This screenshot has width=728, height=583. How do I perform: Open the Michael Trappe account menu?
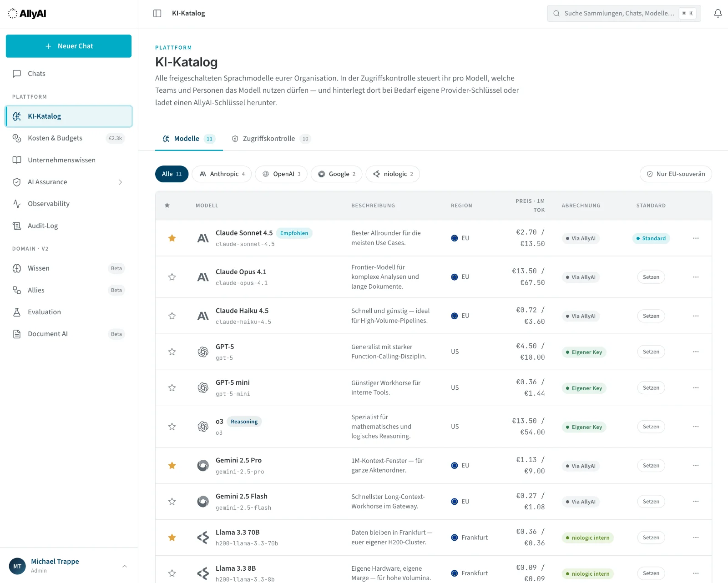pos(68,566)
